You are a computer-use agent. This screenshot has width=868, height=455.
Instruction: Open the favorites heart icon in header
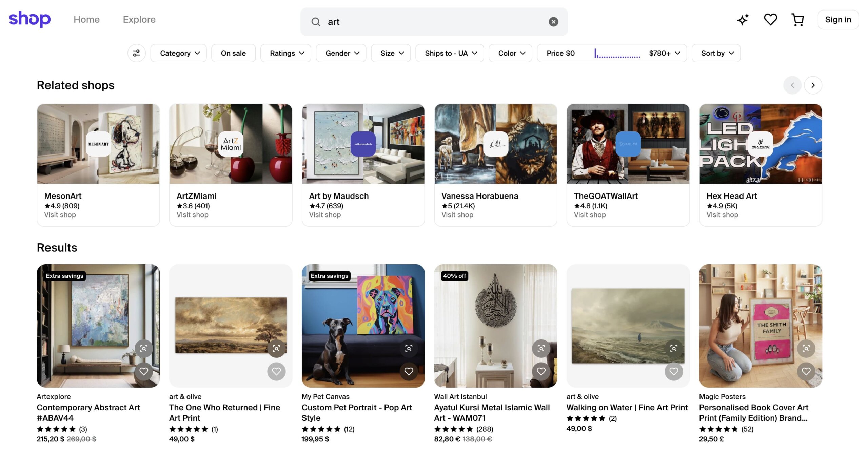770,19
